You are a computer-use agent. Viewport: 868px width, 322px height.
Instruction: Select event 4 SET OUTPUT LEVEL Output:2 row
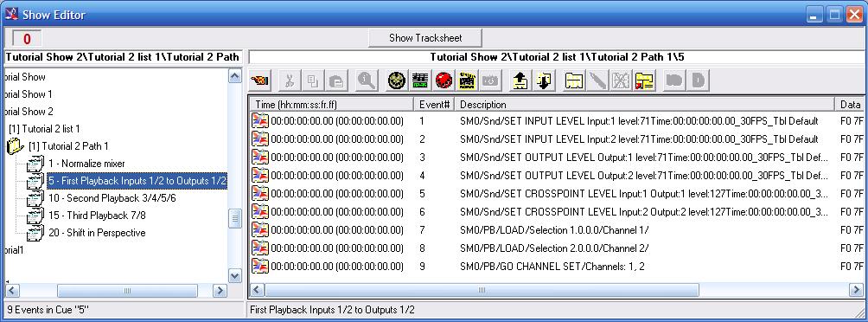coord(557,176)
